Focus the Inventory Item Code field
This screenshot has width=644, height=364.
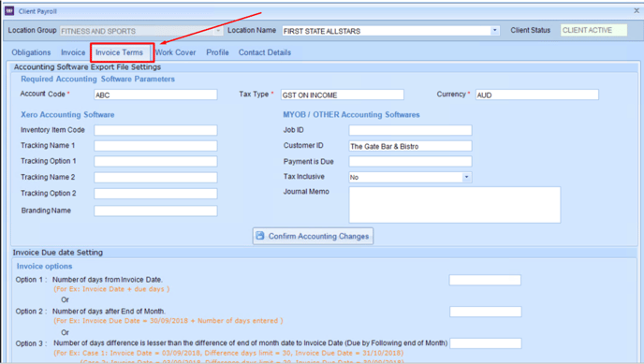(155, 130)
